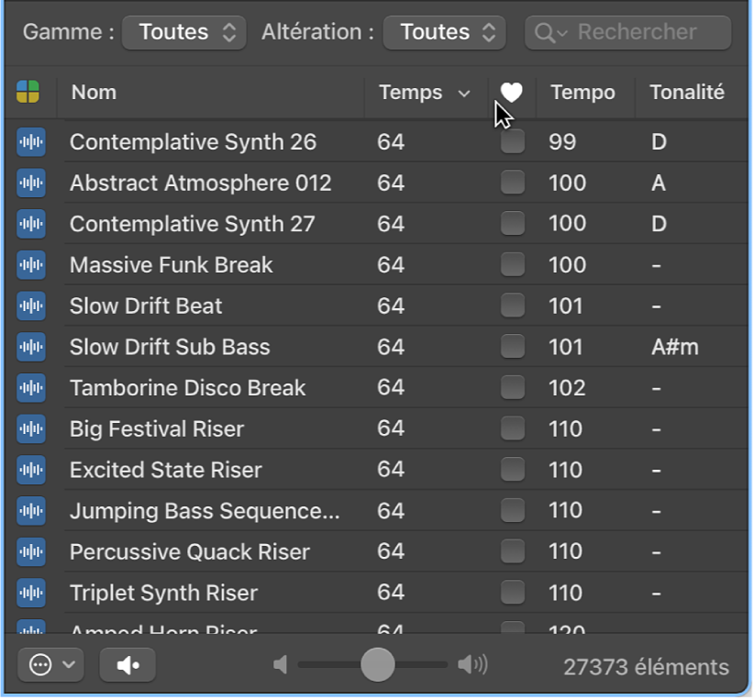Viewport: 754px width, 700px height.
Task: Click the loop type color grid icon
Action: click(28, 92)
